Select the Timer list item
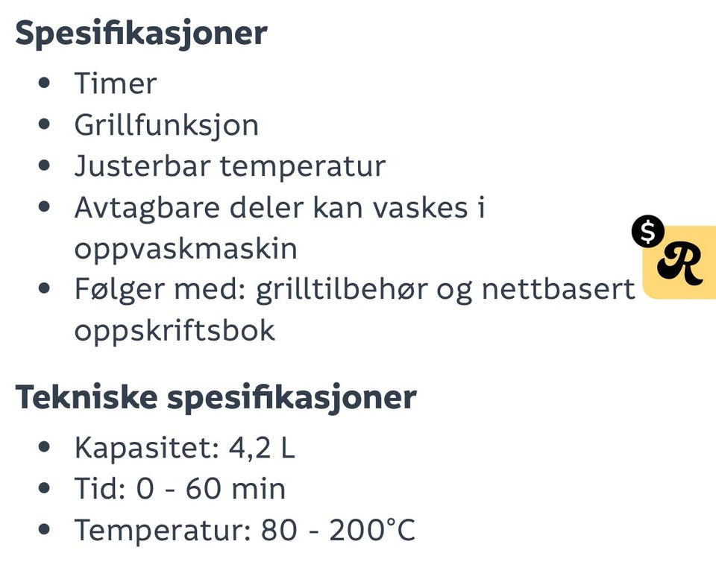716x588 pixels. point(115,83)
